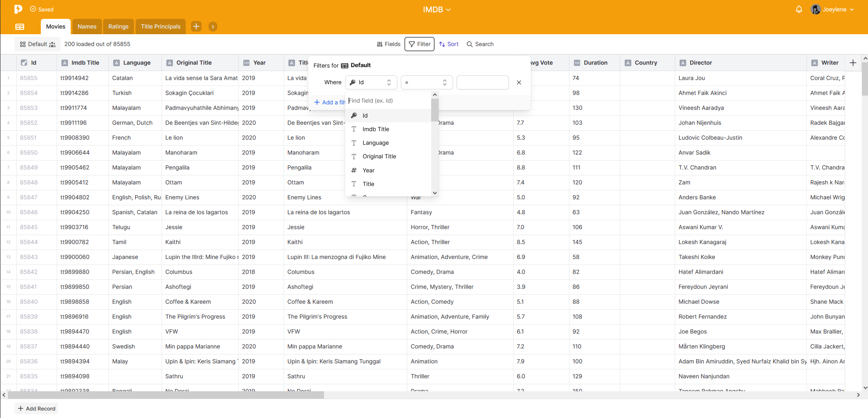Open the Sort toolbar button
868x418 pixels.
click(449, 44)
